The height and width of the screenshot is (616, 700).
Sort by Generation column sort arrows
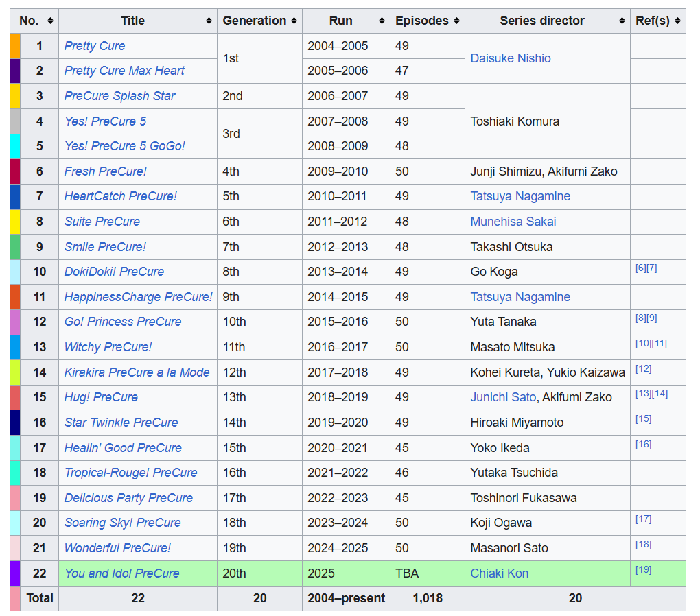point(294,21)
